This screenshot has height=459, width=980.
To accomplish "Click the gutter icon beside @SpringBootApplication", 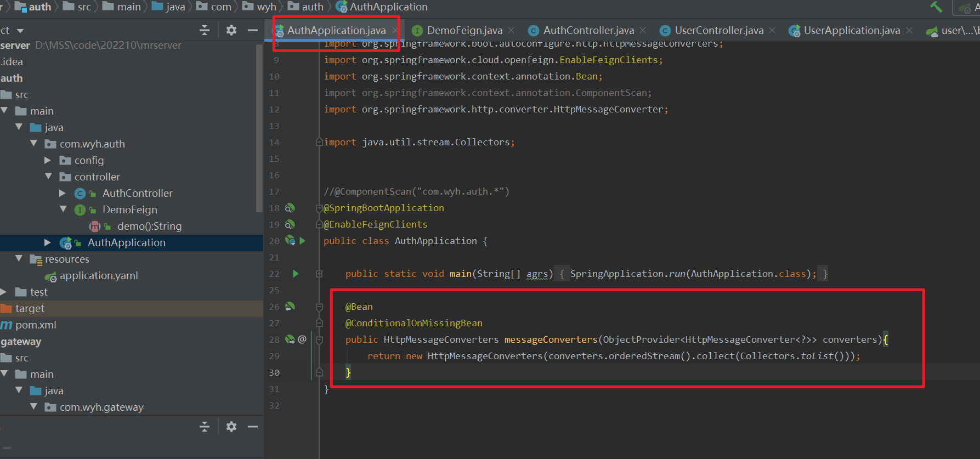I will click(x=290, y=208).
